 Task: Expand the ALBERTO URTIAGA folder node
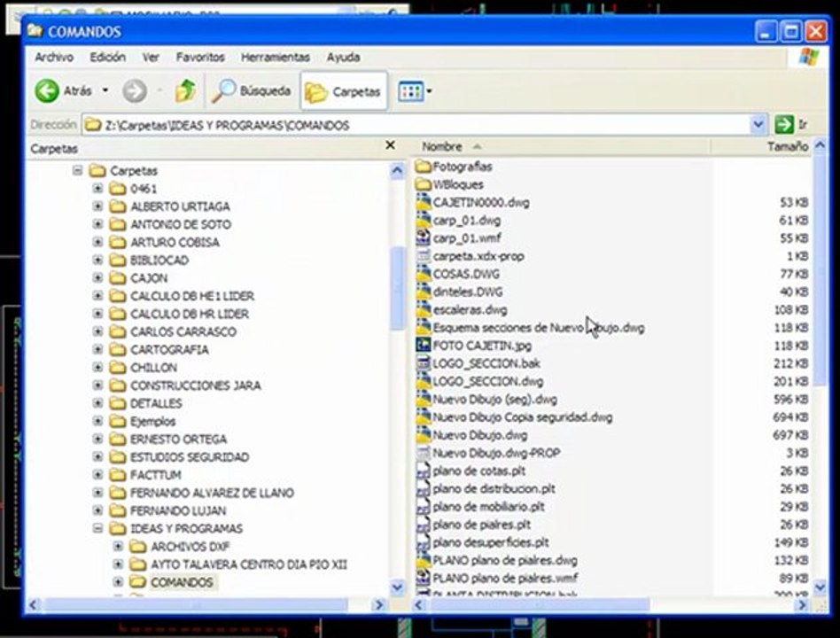coord(98,206)
